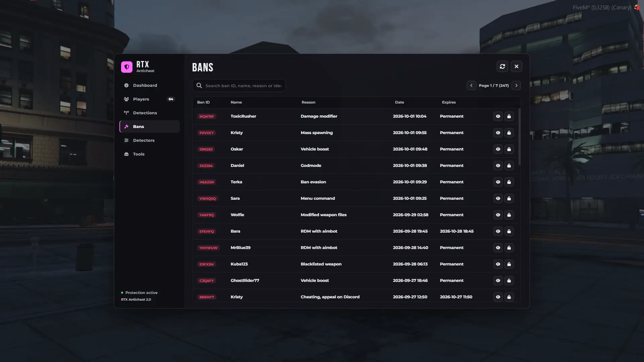Click the lock icon for Wolfie's ban

click(x=509, y=215)
